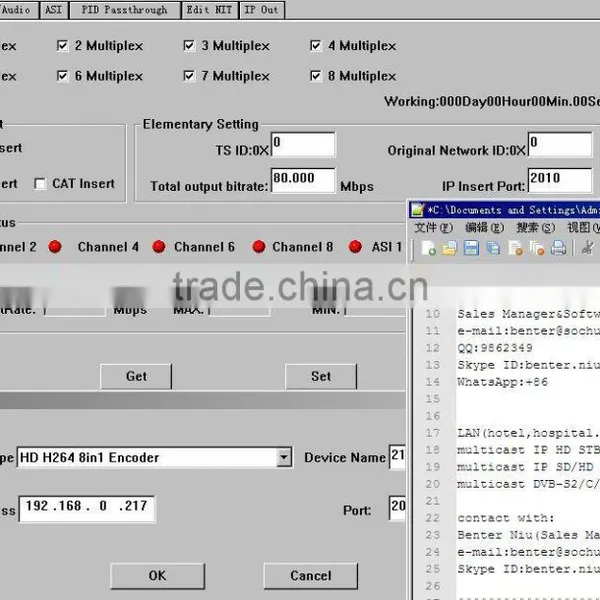600x600 pixels.
Task: Toggle the 3 Multiplex checkbox
Action: pos(189,46)
